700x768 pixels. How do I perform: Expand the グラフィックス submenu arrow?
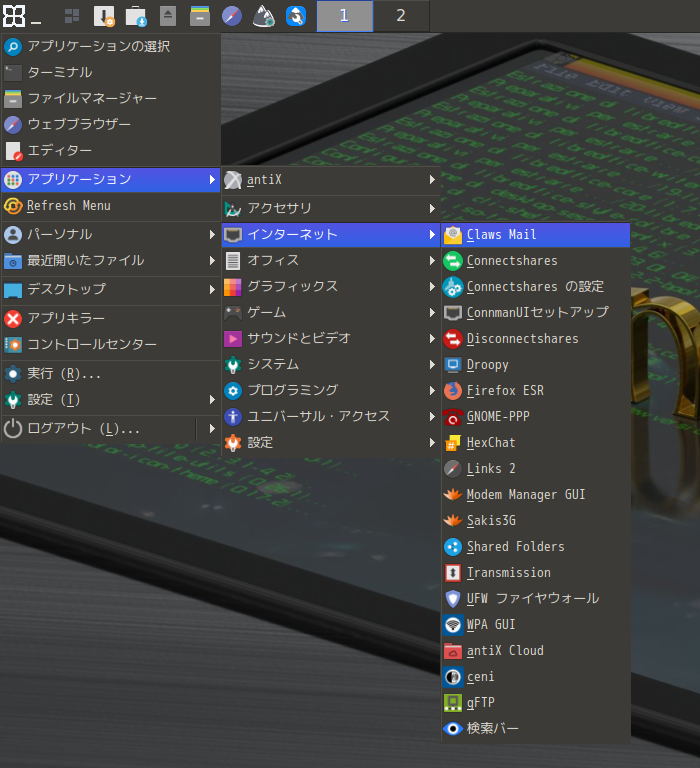coord(432,287)
